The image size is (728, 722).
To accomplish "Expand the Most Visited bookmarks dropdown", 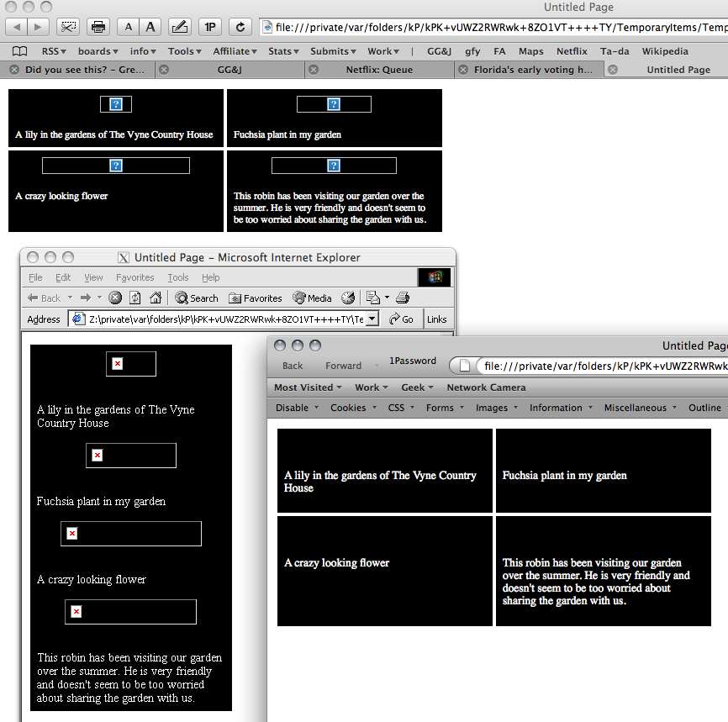I will pos(308,387).
